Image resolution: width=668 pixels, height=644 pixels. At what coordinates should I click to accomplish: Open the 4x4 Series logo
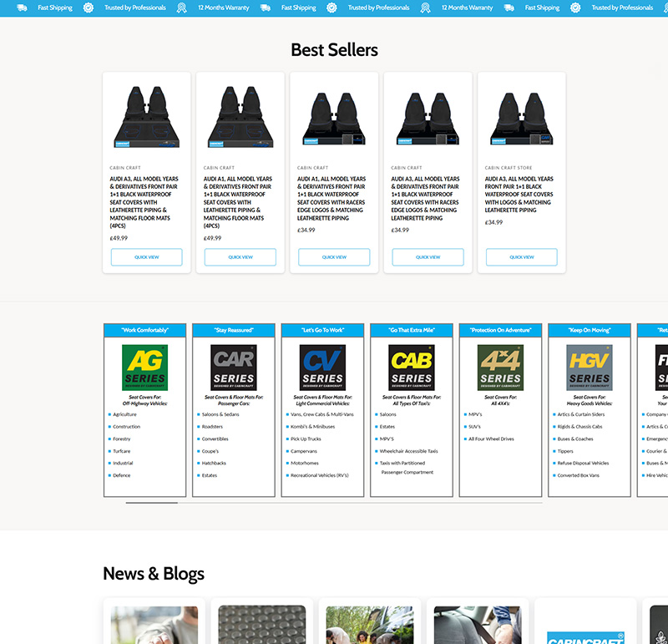[x=500, y=368]
